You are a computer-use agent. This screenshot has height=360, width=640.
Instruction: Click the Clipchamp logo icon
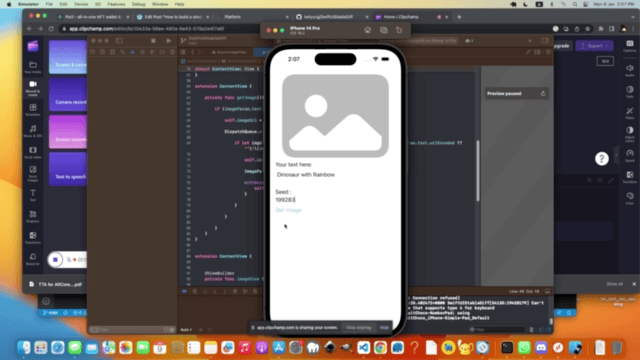tap(33, 46)
